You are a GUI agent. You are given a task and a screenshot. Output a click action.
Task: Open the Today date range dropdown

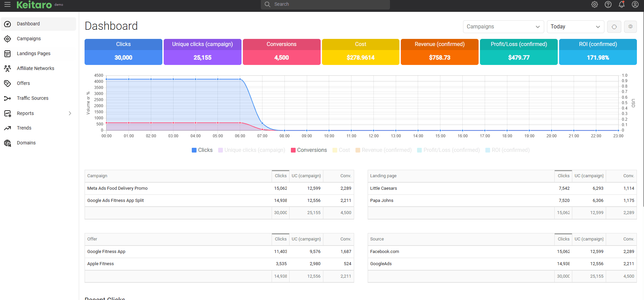575,27
